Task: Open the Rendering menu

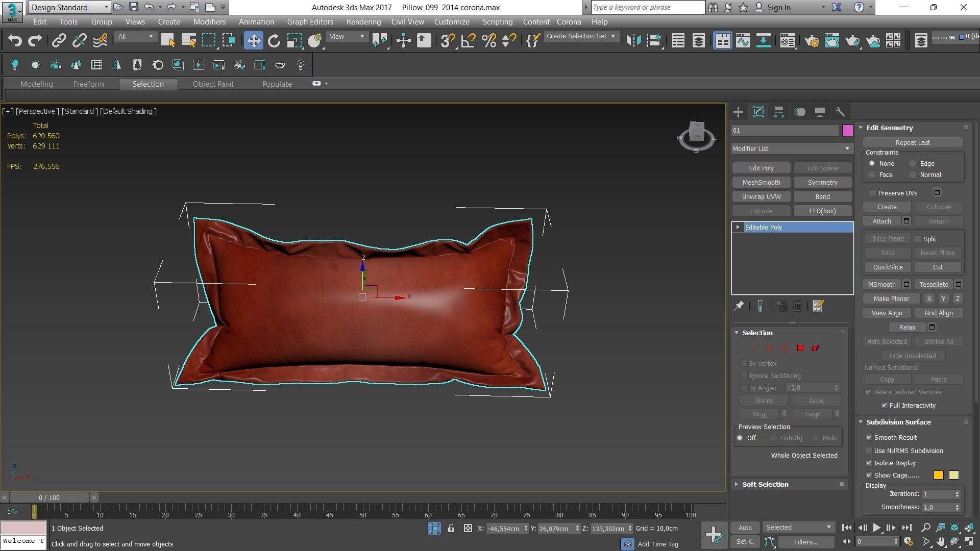Action: (363, 22)
